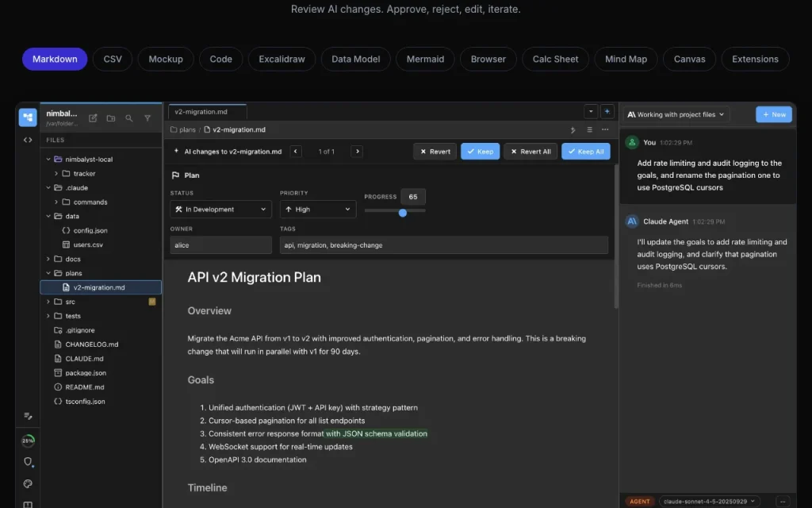Open the files tree view icon in sidebar
Screen dimensions: 812x508
coord(28,117)
